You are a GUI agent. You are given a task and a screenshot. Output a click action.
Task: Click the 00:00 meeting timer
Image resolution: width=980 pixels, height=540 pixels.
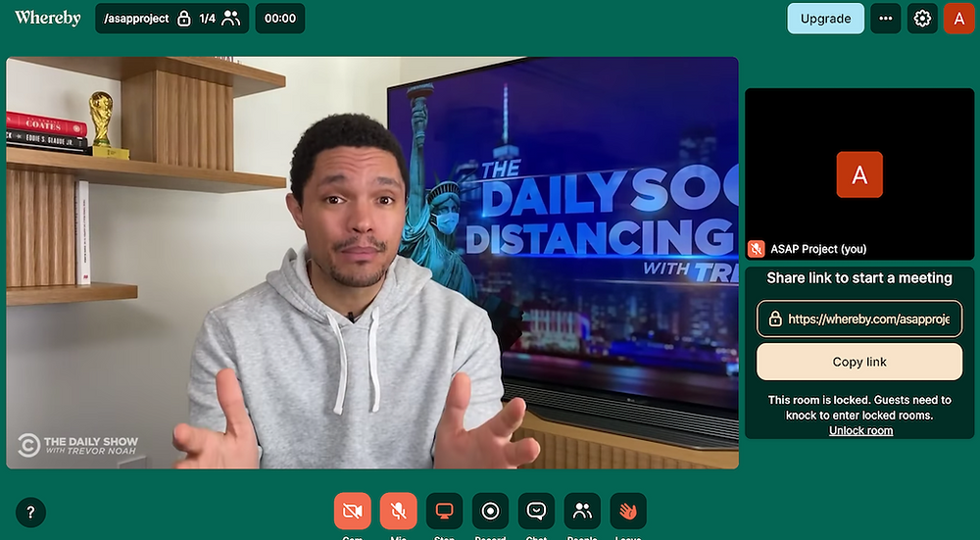click(x=280, y=19)
